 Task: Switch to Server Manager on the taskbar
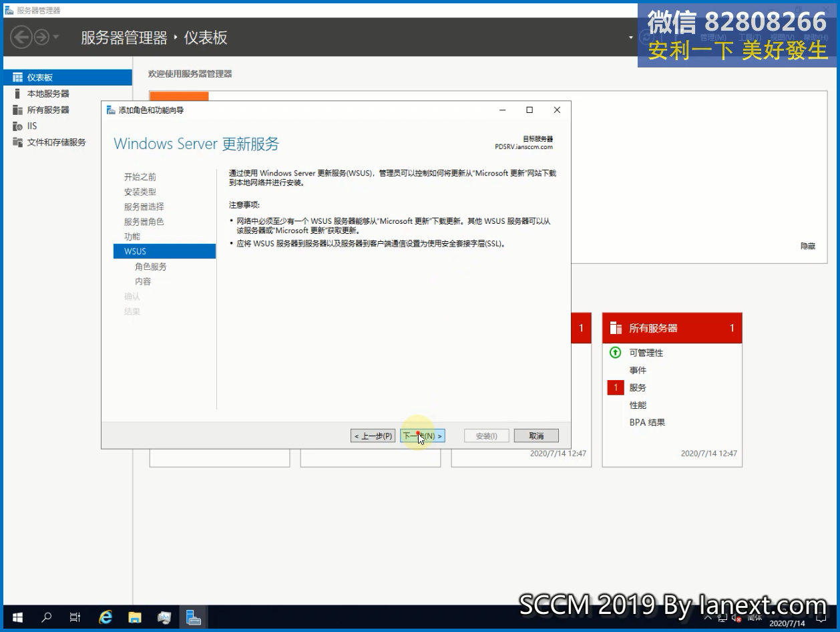tap(194, 617)
